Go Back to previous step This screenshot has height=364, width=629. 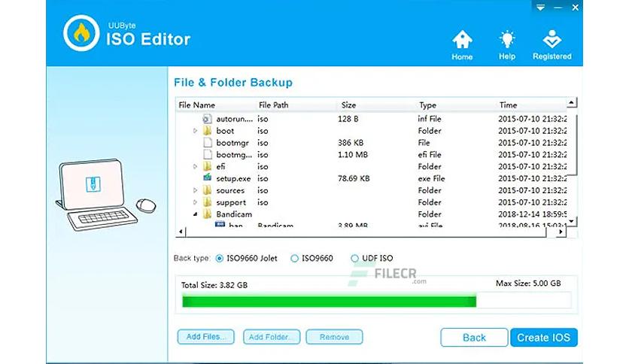click(x=474, y=338)
